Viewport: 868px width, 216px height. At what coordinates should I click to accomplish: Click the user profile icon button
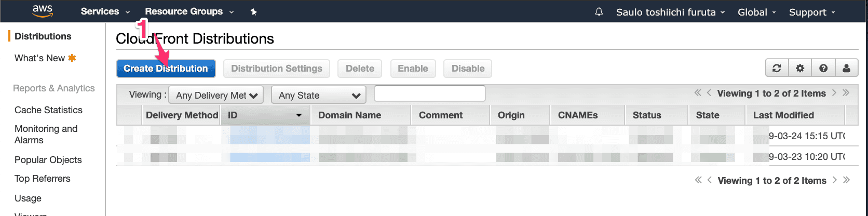coord(847,68)
